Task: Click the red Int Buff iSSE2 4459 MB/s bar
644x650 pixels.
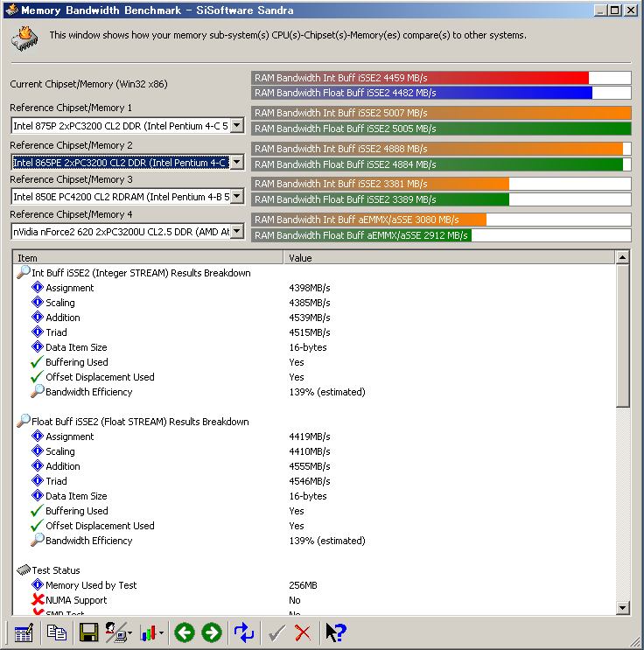Action: (x=420, y=78)
